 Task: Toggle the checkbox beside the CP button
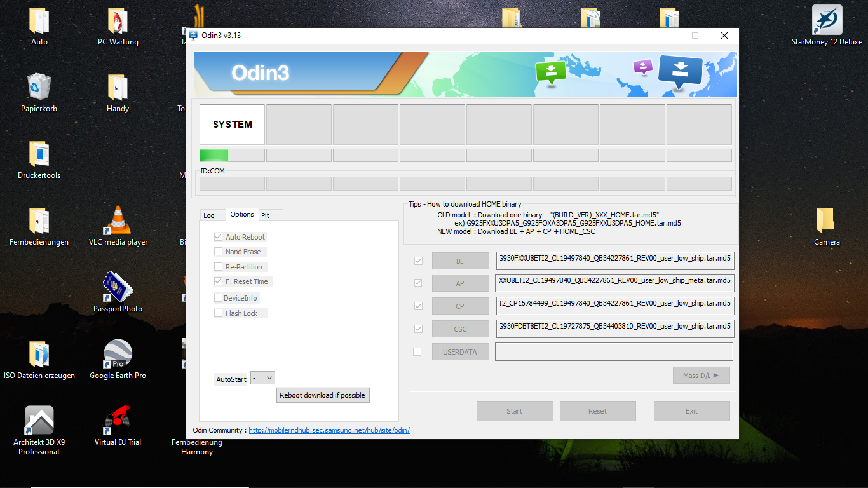point(418,306)
